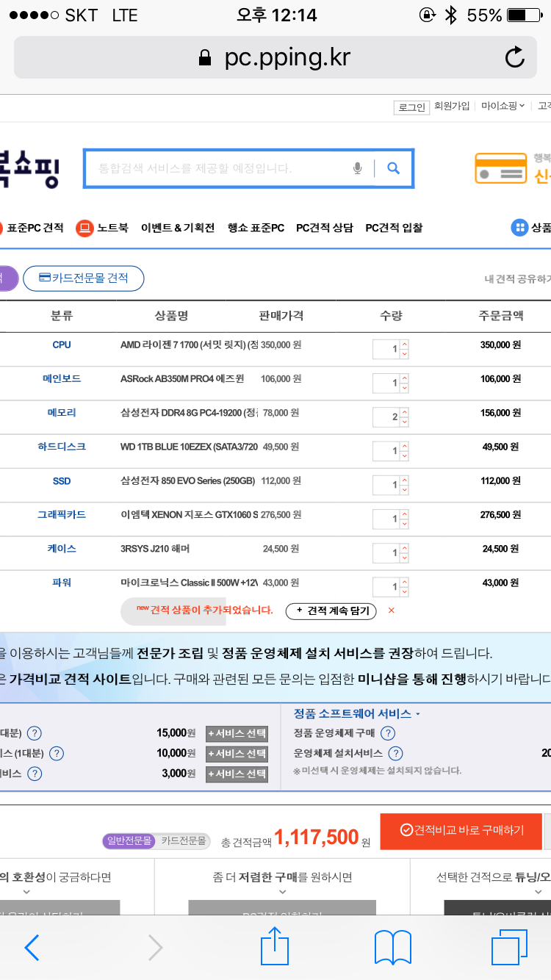
Task: Open Safari bookmarks book icon
Action: tap(392, 947)
